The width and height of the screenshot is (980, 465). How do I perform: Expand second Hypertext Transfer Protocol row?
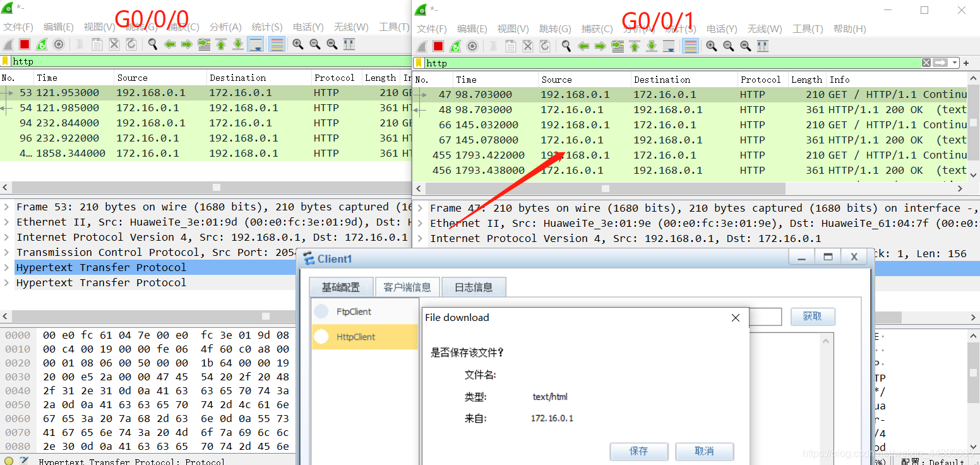[x=7, y=283]
